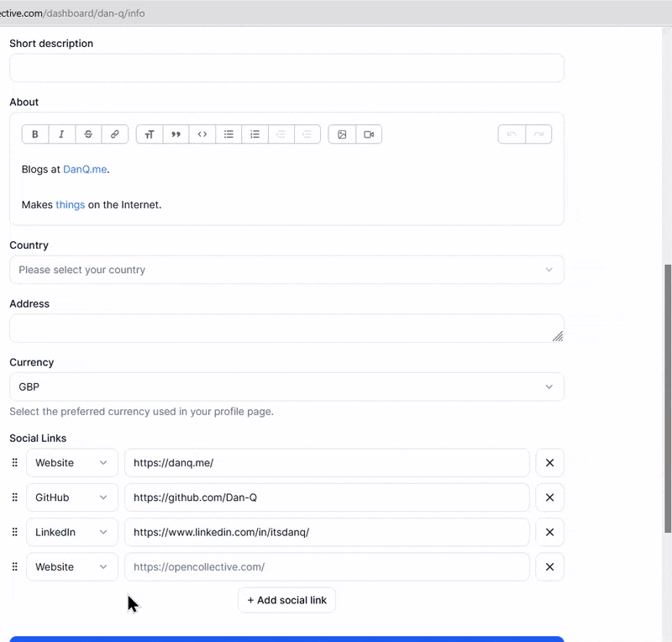Start a bulleted list in About

pos(228,134)
